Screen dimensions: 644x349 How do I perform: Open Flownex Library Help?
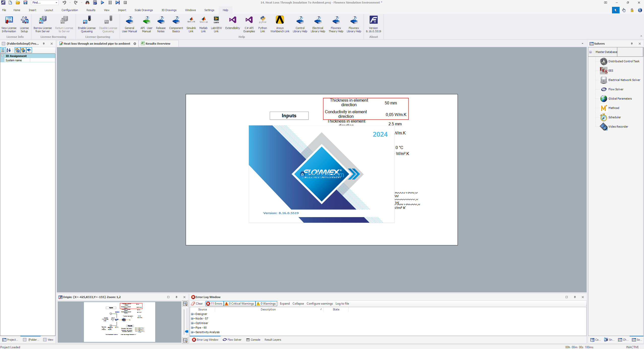pos(354,24)
